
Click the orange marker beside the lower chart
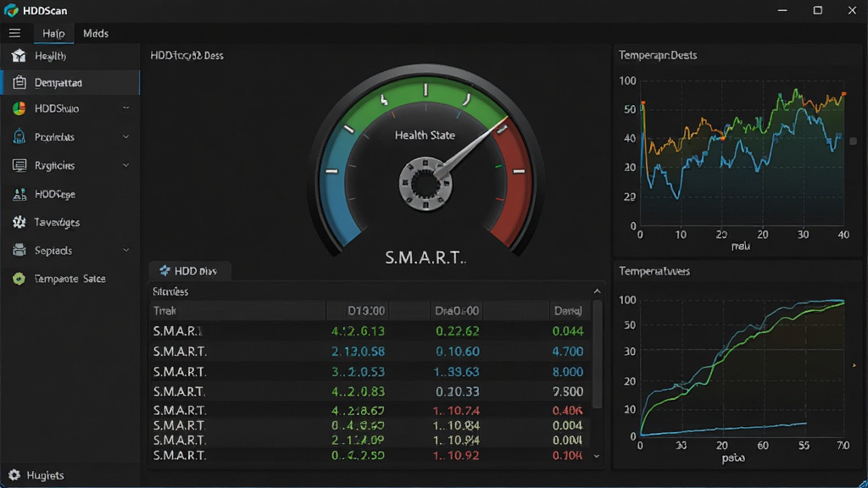coord(854,365)
